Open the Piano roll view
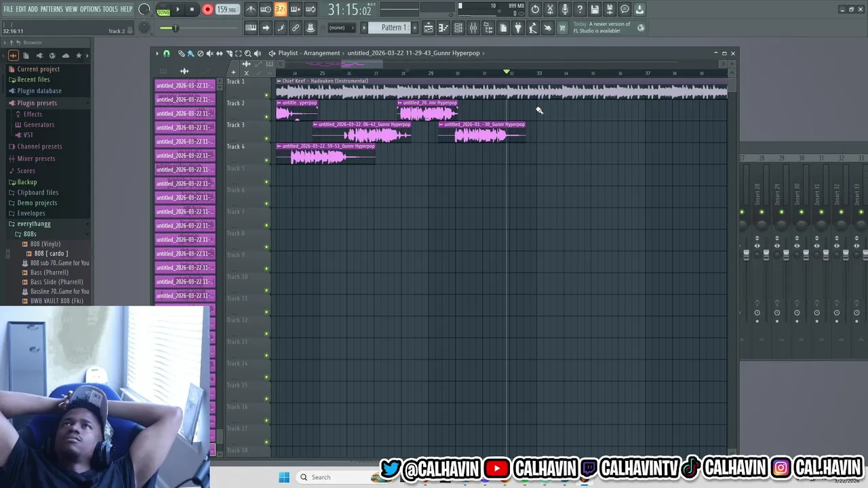Viewport: 868px width, 488px height. [443, 28]
